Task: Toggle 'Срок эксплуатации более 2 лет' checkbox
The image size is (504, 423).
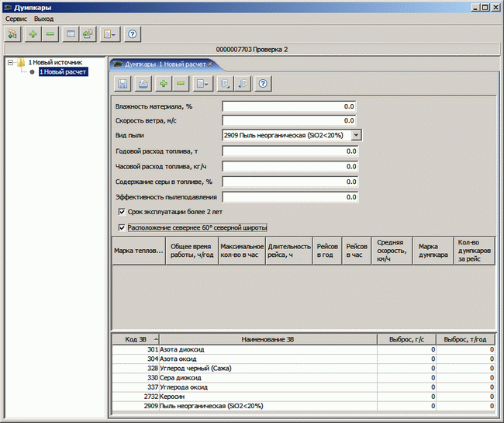Action: (x=122, y=211)
